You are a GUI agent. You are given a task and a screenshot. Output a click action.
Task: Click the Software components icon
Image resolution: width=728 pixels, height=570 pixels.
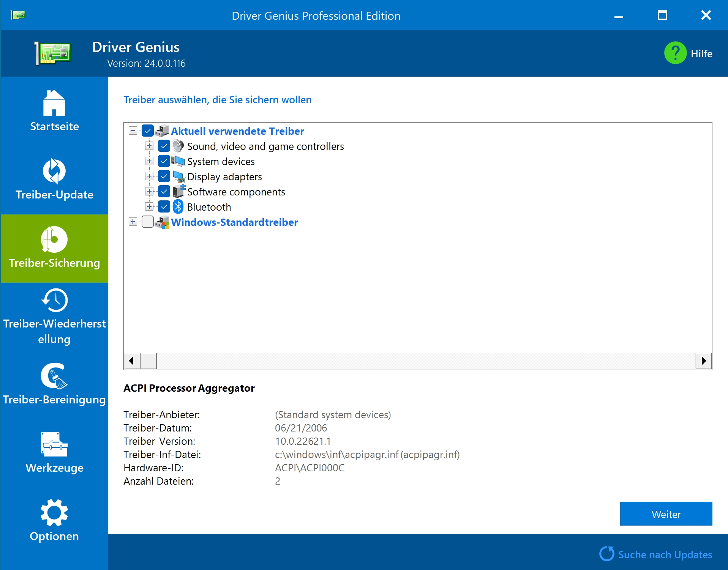(x=178, y=191)
